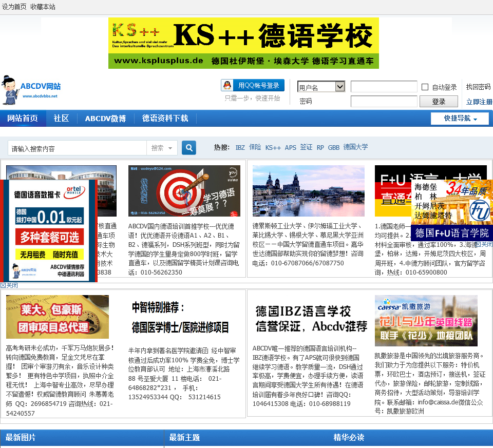Image resolution: width=493 pixels, height=448 pixels.
Task: Enable the 自动登录 checkbox
Action: tap(425, 87)
